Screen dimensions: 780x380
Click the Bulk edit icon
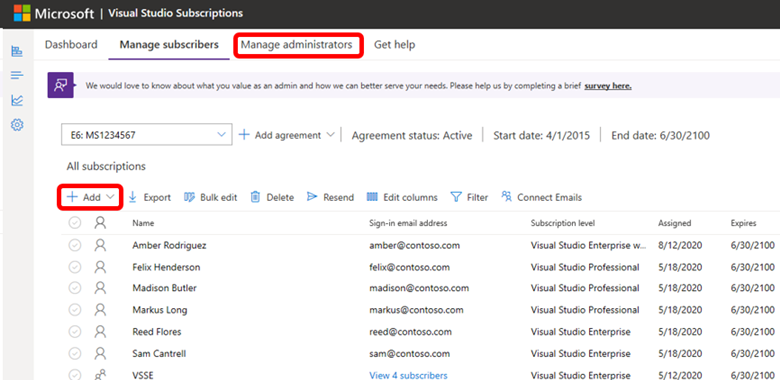(x=189, y=197)
